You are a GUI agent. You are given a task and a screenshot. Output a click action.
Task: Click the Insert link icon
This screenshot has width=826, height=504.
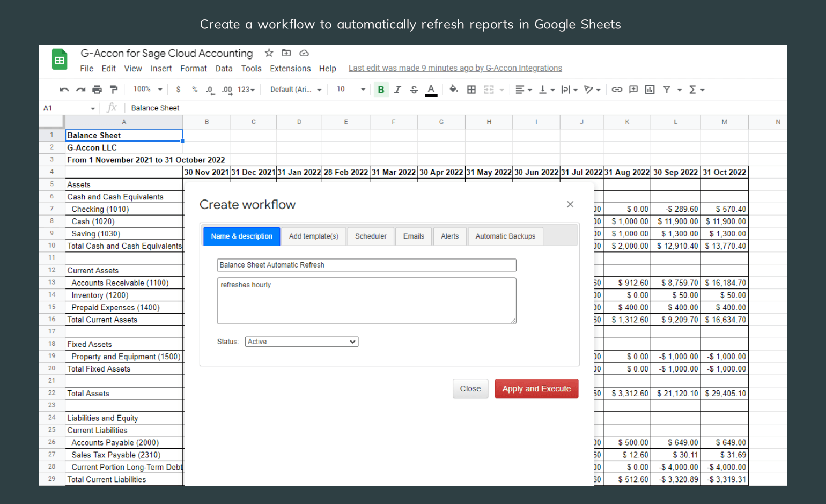[x=617, y=90]
